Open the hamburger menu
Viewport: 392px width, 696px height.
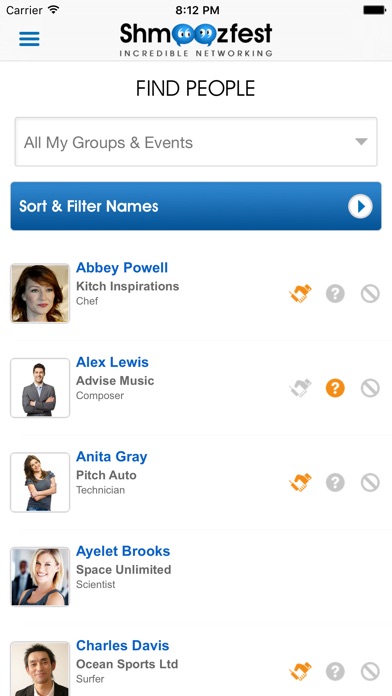tap(29, 39)
